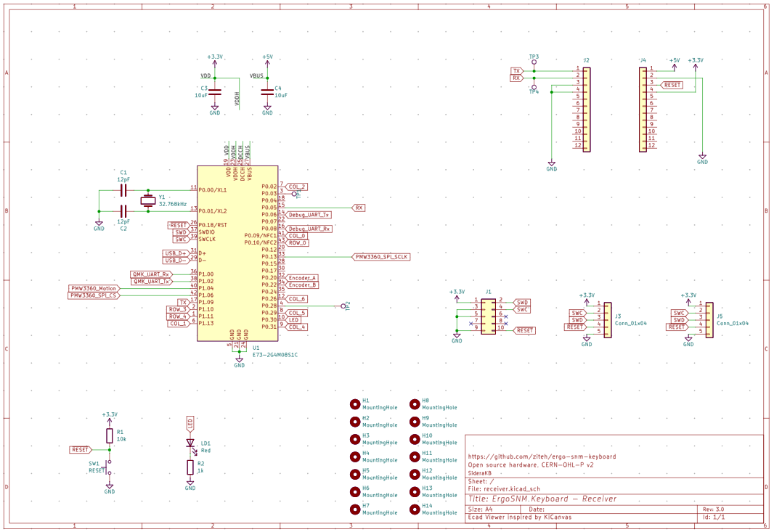Select the Debug_UART_Tx net label
Screen dimensions: 774x532
coord(309,215)
